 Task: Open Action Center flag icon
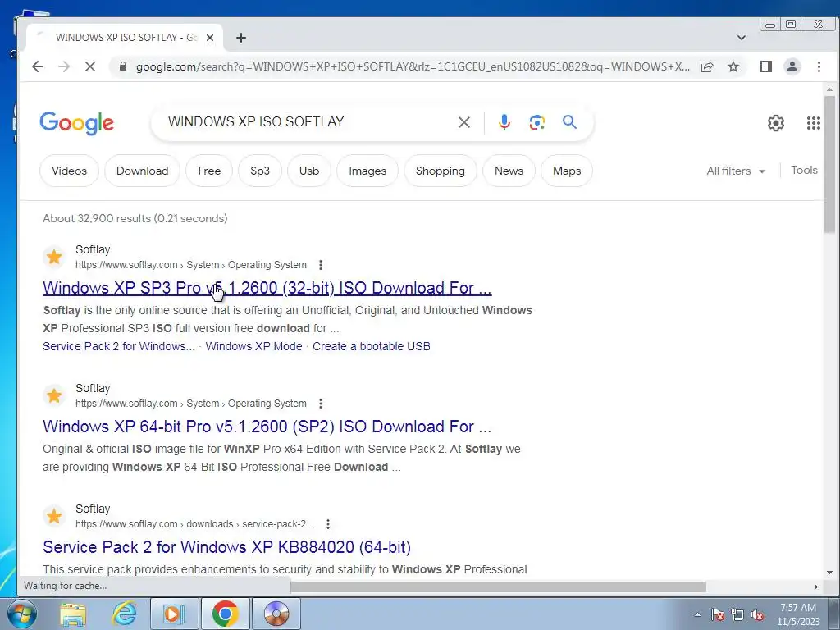[718, 614]
